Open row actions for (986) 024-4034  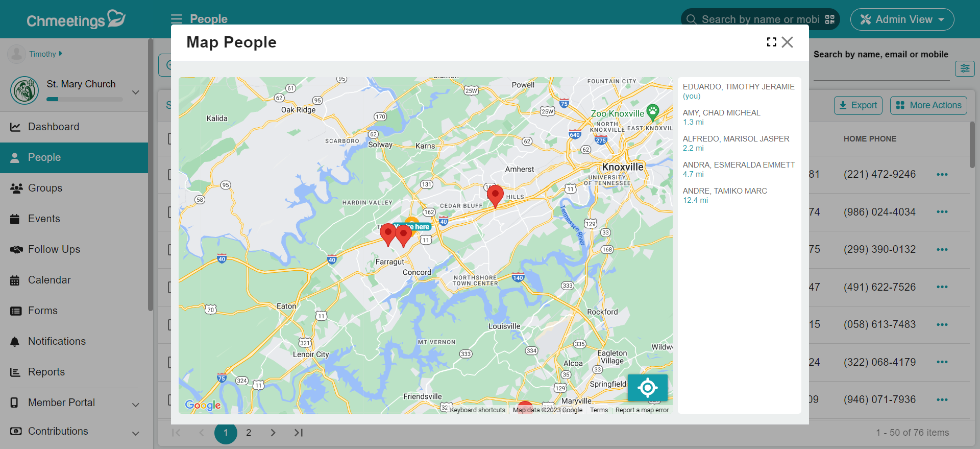(x=942, y=212)
